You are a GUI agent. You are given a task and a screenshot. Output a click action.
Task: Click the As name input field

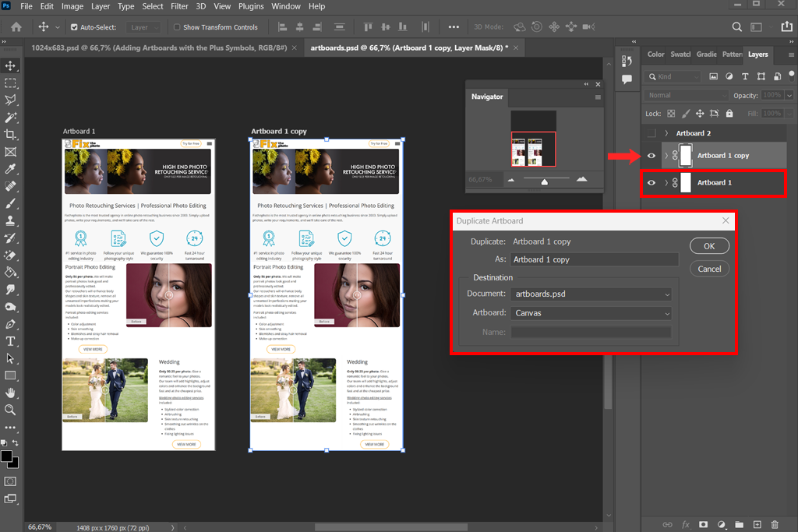(x=595, y=259)
